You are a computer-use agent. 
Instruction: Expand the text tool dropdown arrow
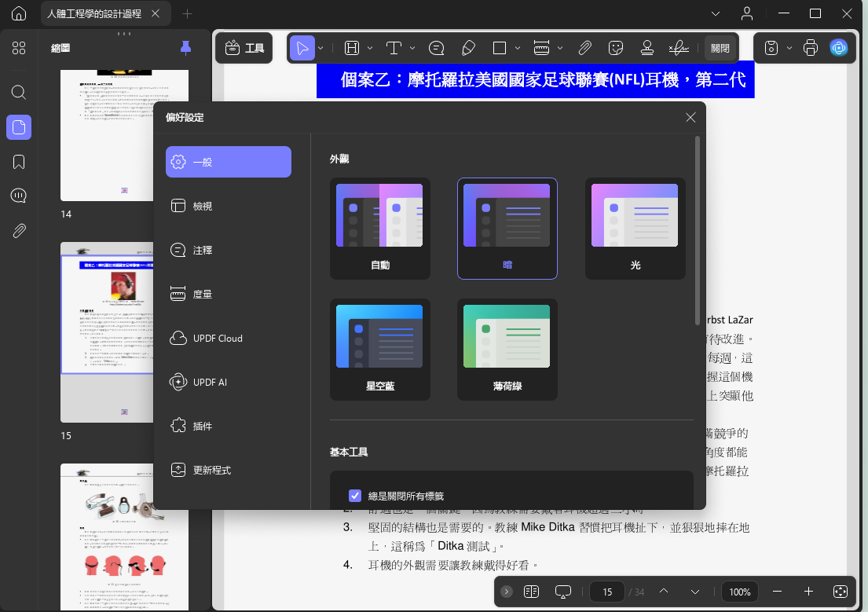412,48
